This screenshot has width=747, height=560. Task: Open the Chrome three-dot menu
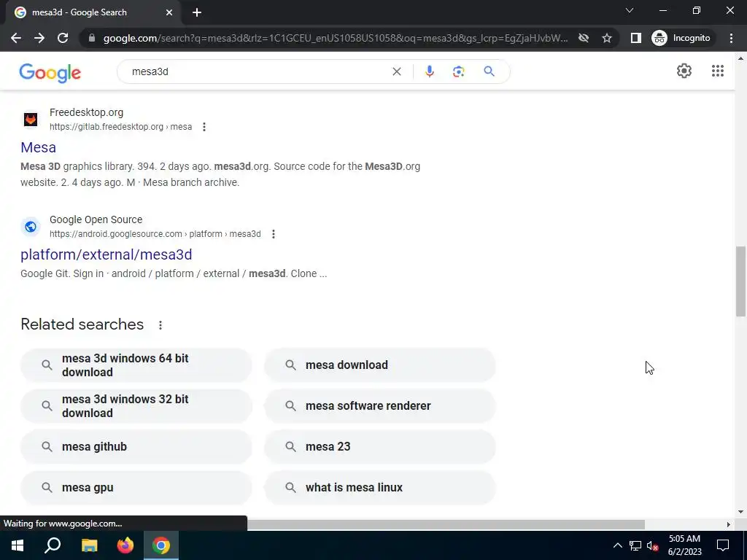pos(731,38)
